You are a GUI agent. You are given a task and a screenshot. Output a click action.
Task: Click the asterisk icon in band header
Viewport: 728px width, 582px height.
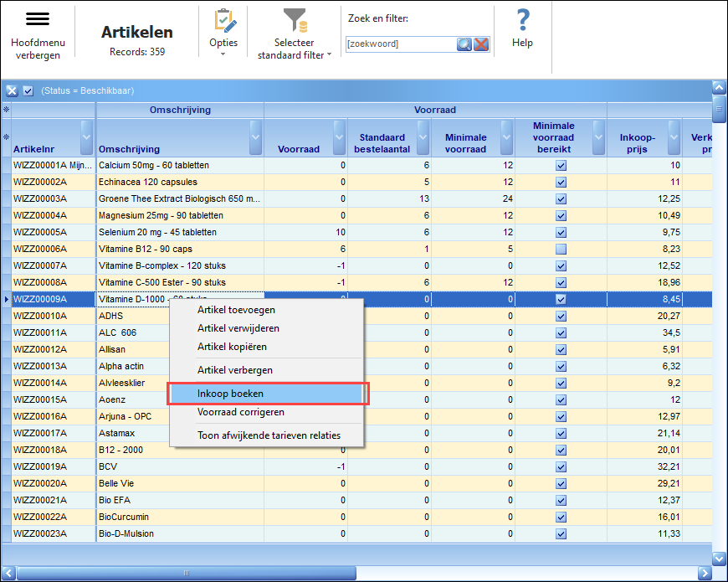pos(7,110)
